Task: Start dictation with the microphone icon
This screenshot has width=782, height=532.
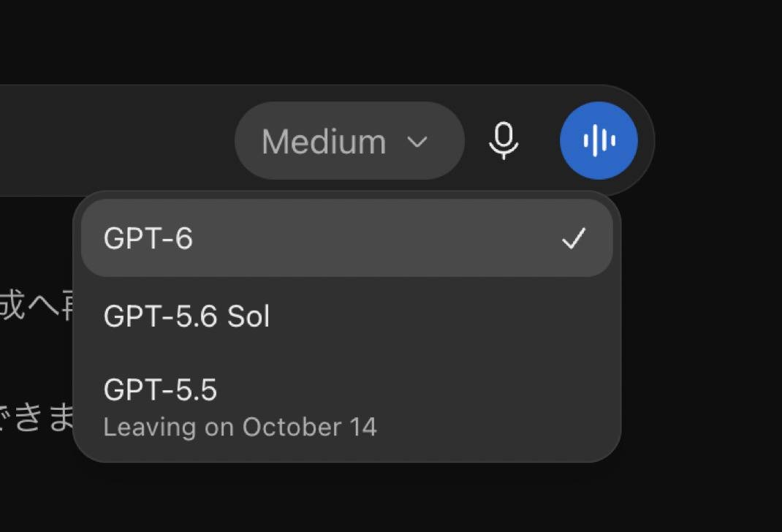Action: coord(504,140)
